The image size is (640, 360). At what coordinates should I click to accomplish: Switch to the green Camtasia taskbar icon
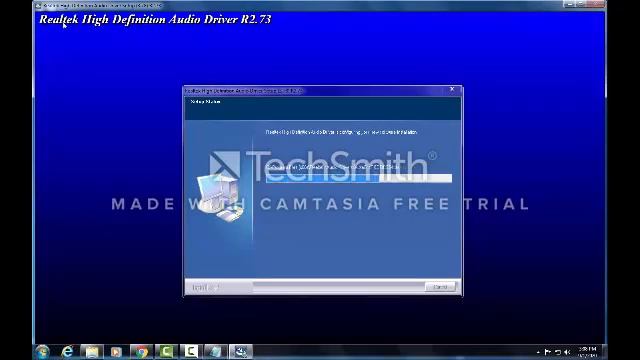click(x=166, y=351)
